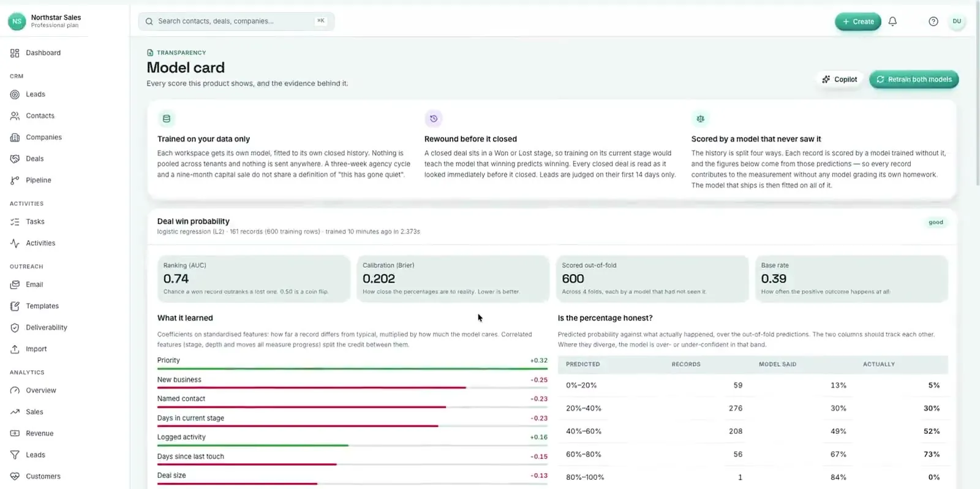Image resolution: width=980 pixels, height=489 pixels.
Task: Click the "Model card" page heading
Action: click(186, 67)
